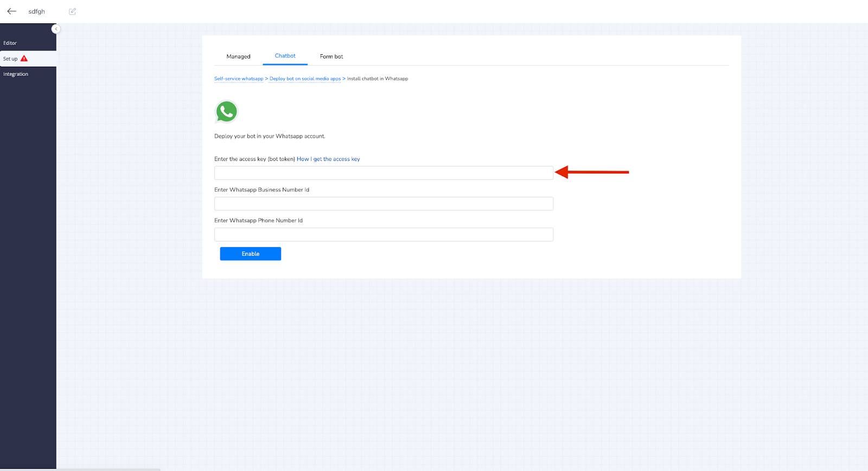This screenshot has width=868, height=471.
Task: Open Deploy bot on social media apps breadcrumb
Action: (305, 79)
